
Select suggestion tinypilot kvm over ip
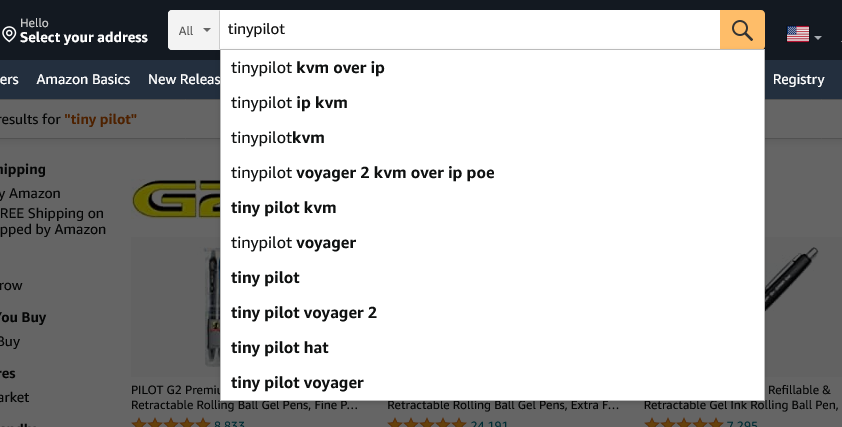point(492,68)
